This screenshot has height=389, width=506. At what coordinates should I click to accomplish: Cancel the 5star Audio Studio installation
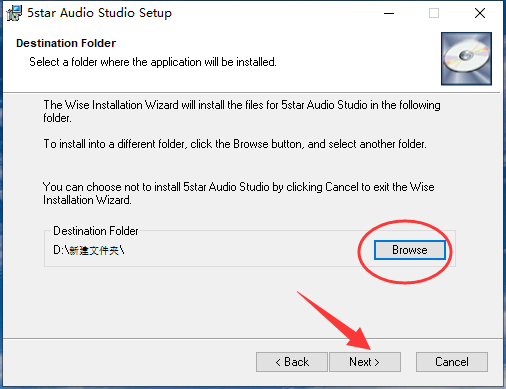pos(452,362)
